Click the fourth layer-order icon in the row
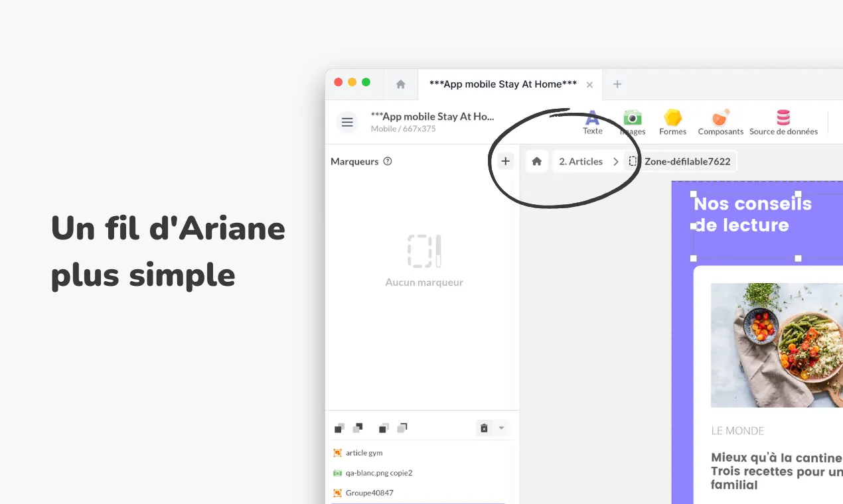Screen dimensions: 843x504 pos(402,428)
